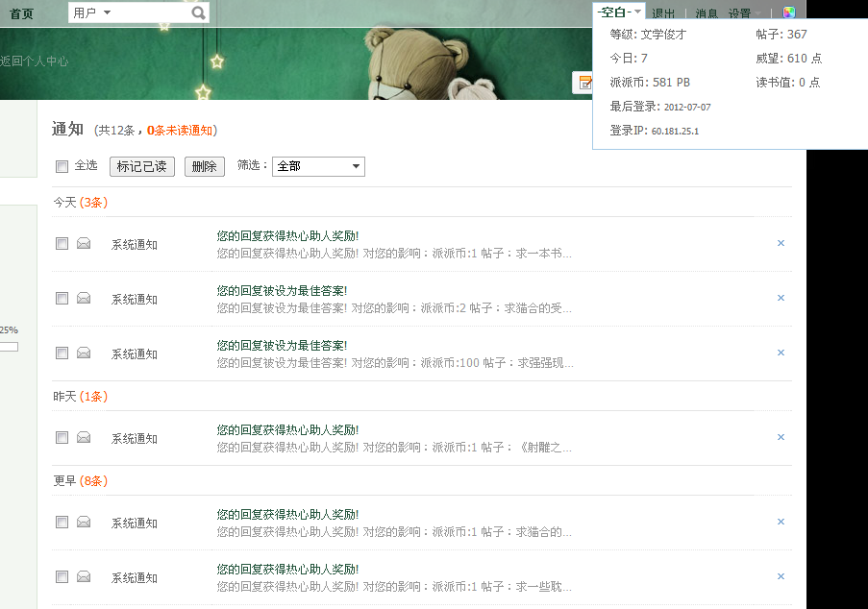Screen dimensions: 868x609
Task: Click 返回个人中心 link
Action: [x=35, y=61]
